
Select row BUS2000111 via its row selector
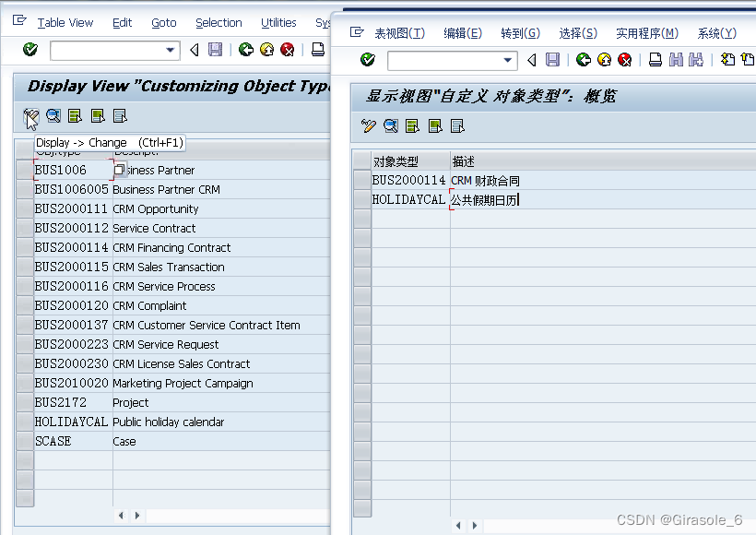click(25, 208)
